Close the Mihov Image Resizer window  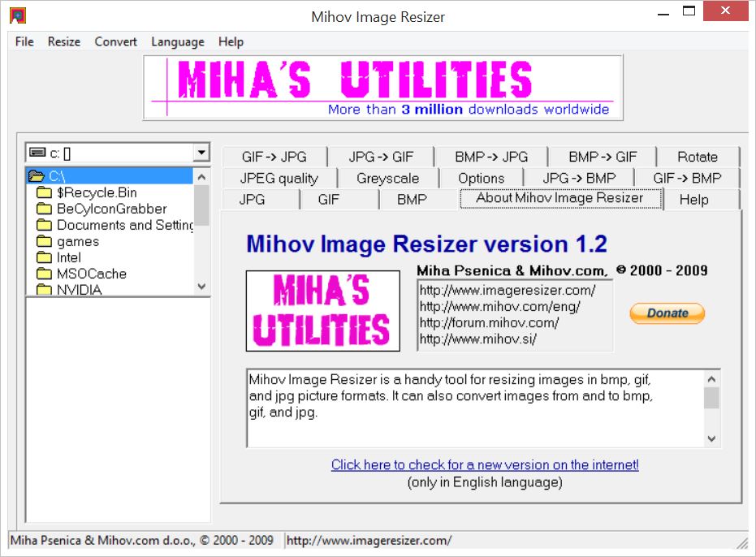(726, 11)
